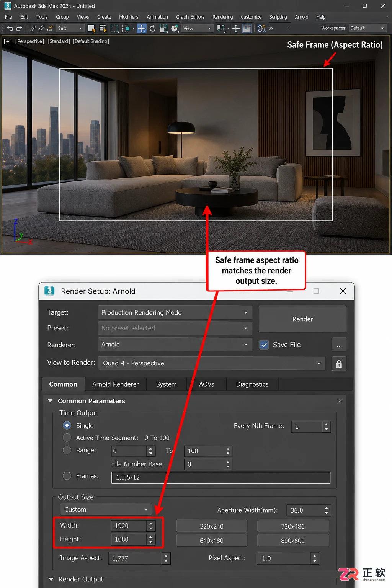Image resolution: width=392 pixels, height=588 pixels.
Task: Select the Single time output radio button
Action: click(67, 425)
